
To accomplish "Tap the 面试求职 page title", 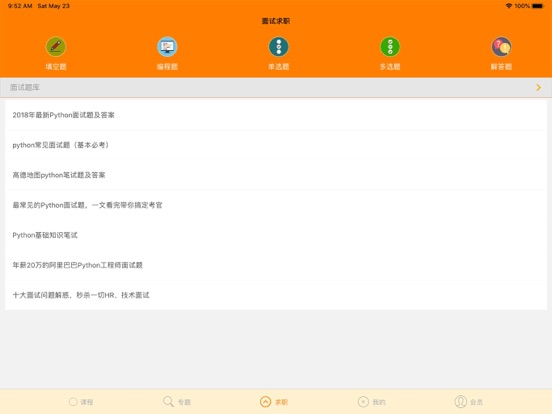I will 276,21.
